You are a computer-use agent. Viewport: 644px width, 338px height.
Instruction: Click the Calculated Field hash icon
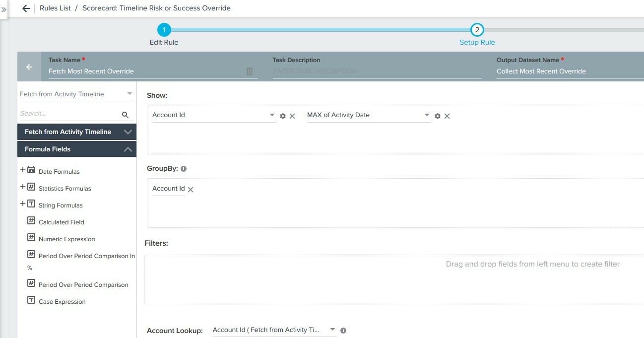click(31, 220)
